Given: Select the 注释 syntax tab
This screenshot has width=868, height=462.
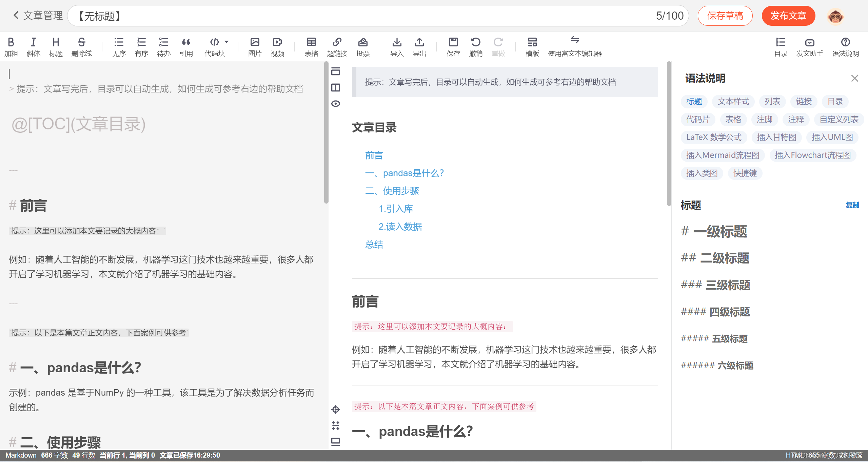Looking at the screenshot, I should coord(796,119).
